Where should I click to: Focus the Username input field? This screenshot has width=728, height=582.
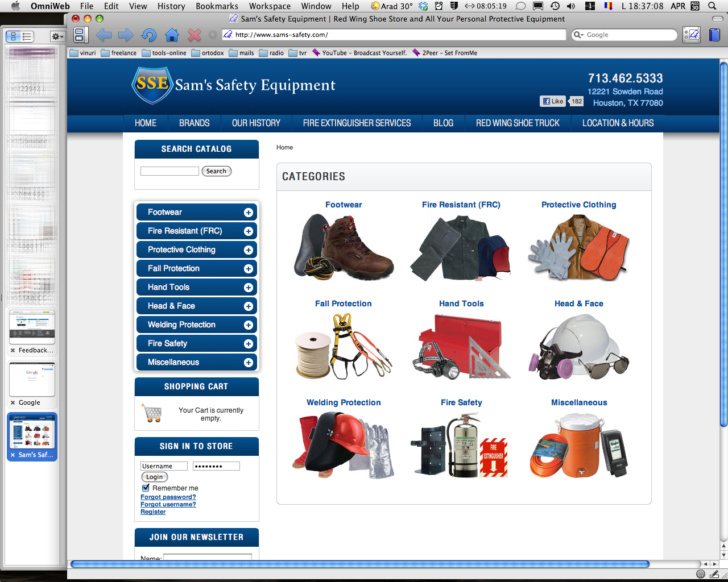pos(164,466)
